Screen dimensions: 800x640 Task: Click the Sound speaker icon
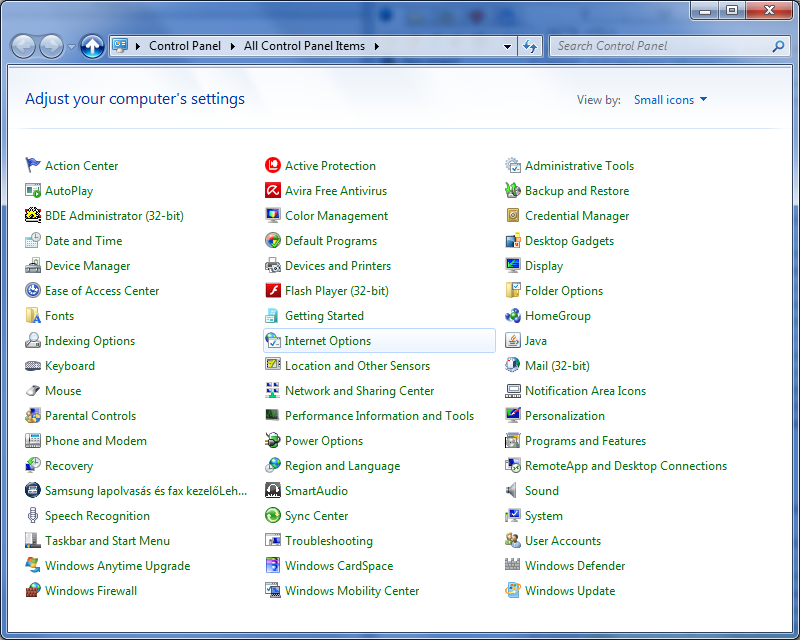click(x=513, y=491)
